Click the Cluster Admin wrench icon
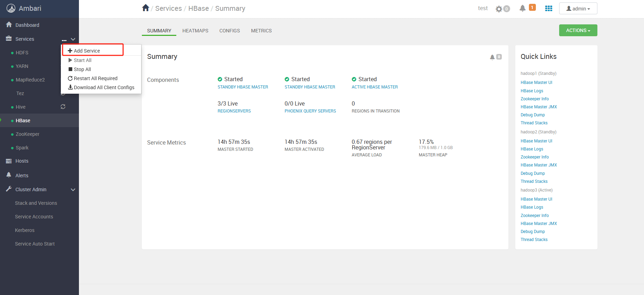Image resolution: width=644 pixels, height=295 pixels. [9, 189]
